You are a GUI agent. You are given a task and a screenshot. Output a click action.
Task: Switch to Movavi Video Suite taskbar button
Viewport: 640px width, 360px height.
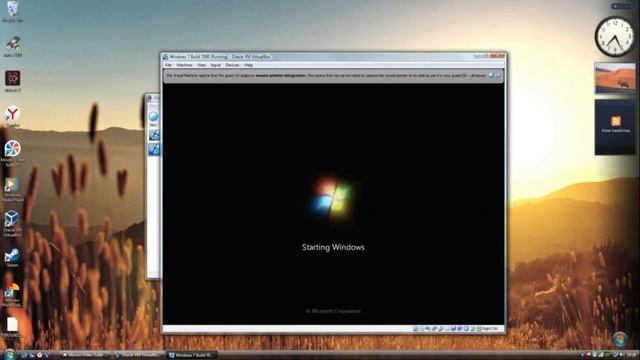(x=84, y=355)
